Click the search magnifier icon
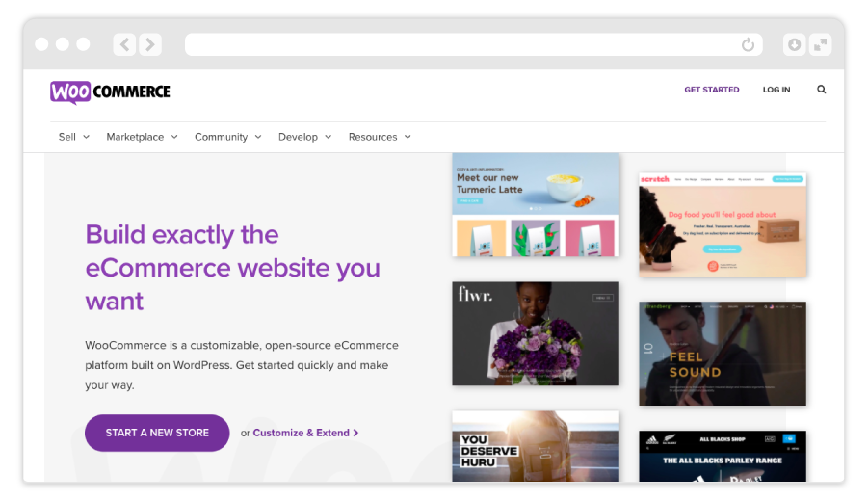868x501 pixels. point(821,90)
